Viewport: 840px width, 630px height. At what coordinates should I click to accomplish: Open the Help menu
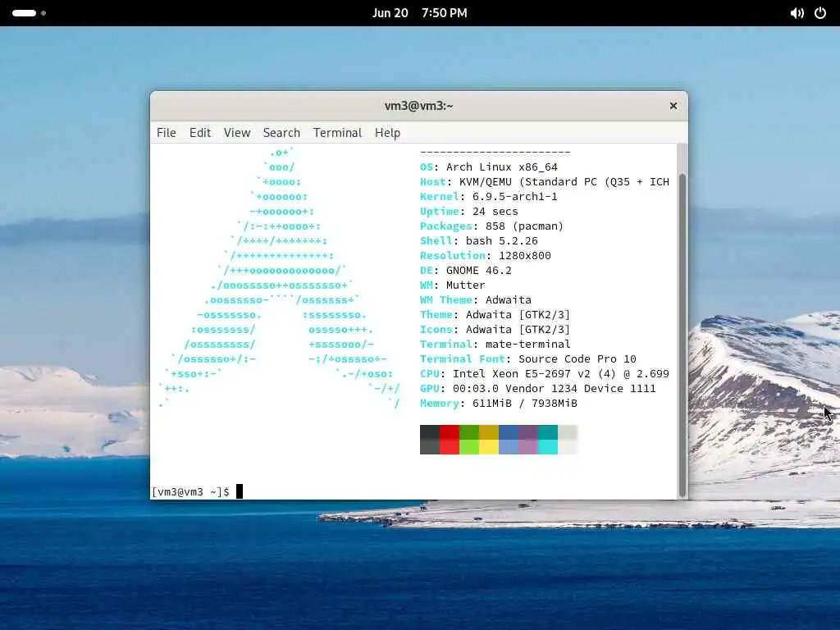(387, 133)
